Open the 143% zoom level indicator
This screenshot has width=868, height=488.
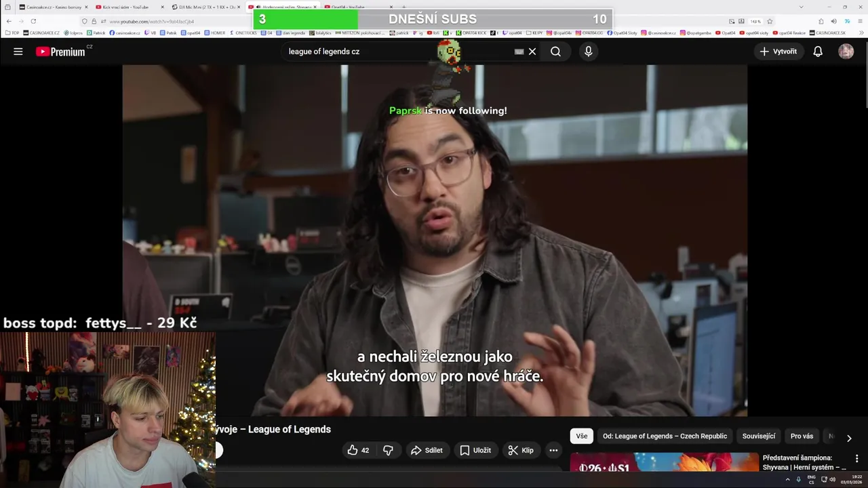[755, 21]
